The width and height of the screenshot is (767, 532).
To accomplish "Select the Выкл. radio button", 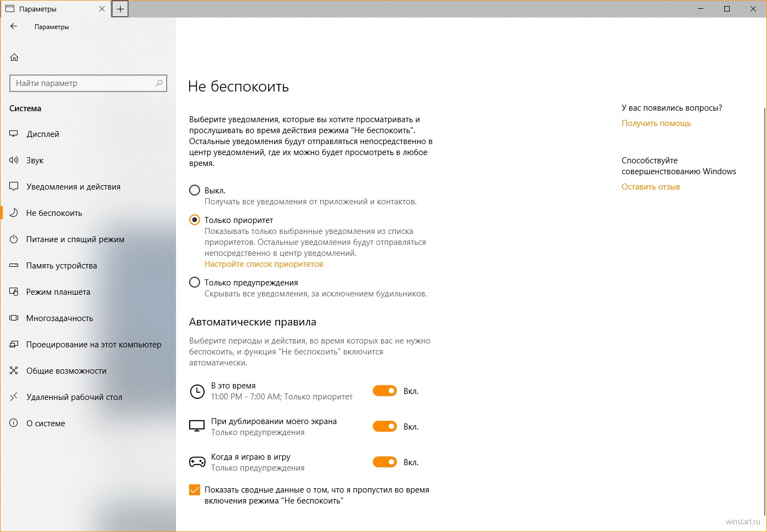I will coord(194,191).
